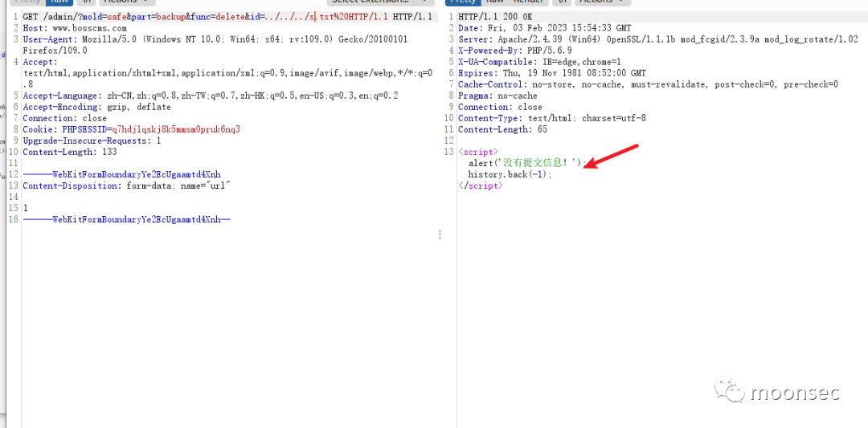The width and height of the screenshot is (868, 428).
Task: Click the Accept-Language header line
Action: pos(211,96)
